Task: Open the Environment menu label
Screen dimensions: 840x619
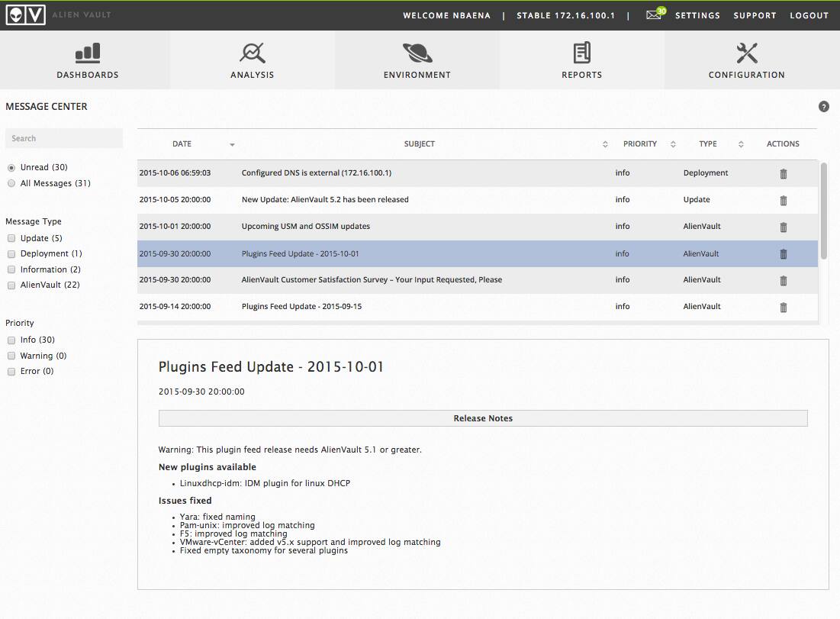Action: point(417,75)
